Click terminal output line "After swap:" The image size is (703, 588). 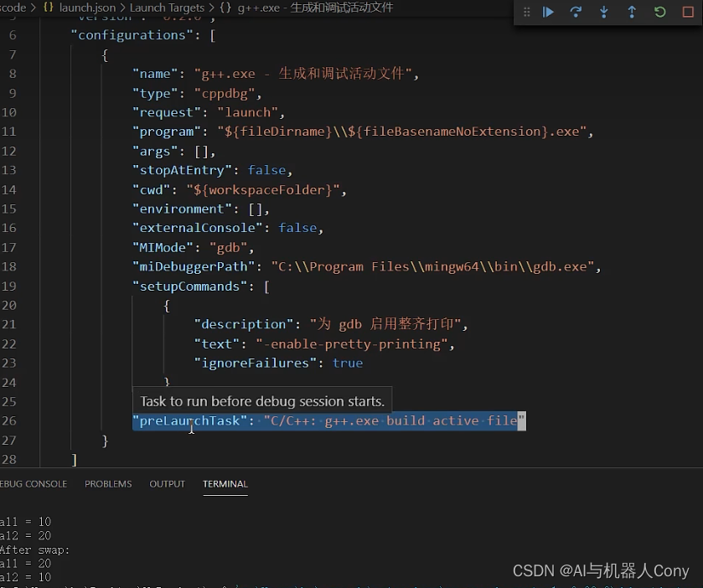[34, 550]
